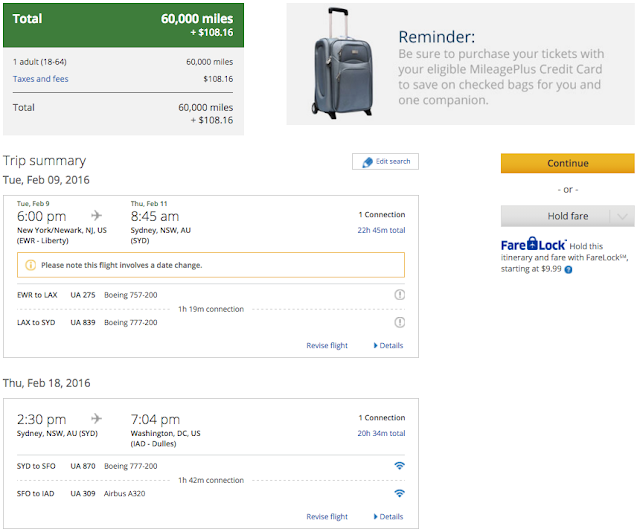Screen dimensions: 640x532
Task: Click the info icon for LAX to SYD
Action: (399, 322)
